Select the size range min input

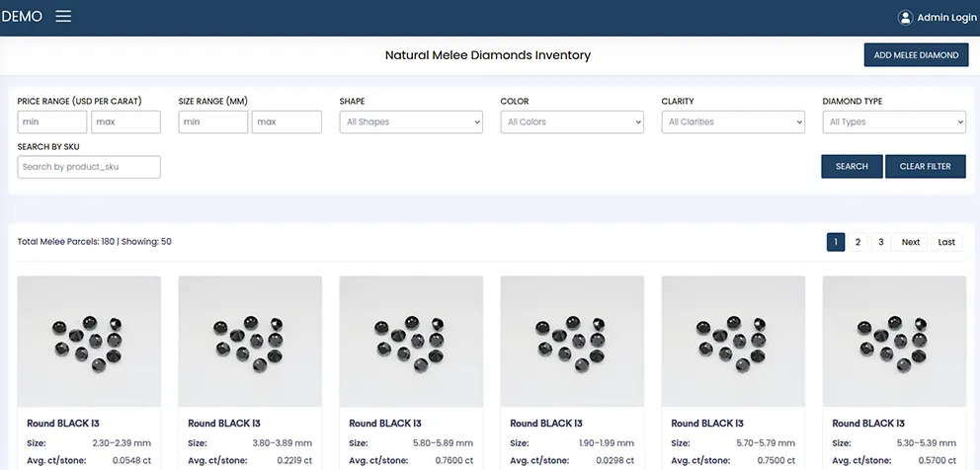(x=212, y=122)
